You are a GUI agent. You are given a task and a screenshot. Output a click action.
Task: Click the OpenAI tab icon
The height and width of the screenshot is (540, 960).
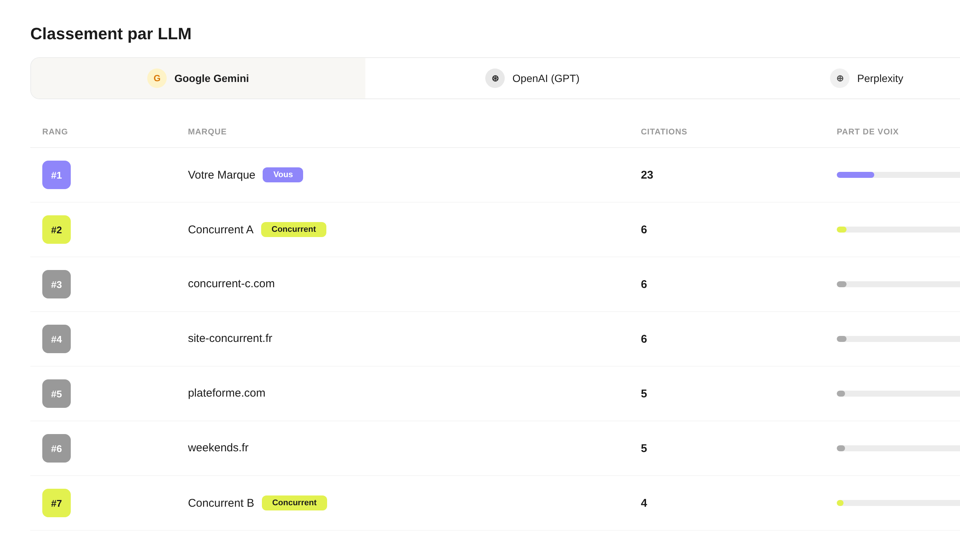495,78
